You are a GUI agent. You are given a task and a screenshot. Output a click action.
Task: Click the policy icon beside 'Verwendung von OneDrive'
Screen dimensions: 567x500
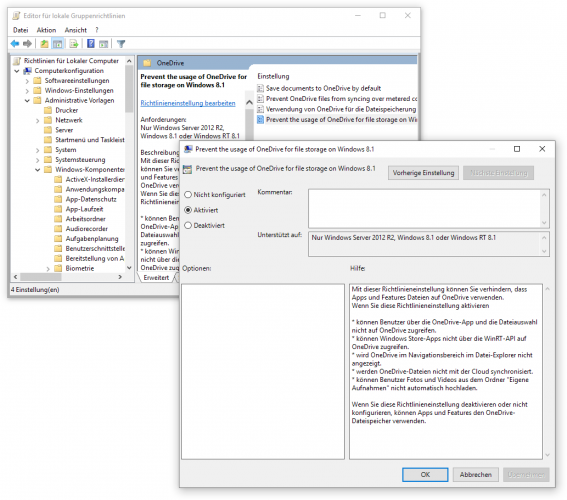pos(260,109)
